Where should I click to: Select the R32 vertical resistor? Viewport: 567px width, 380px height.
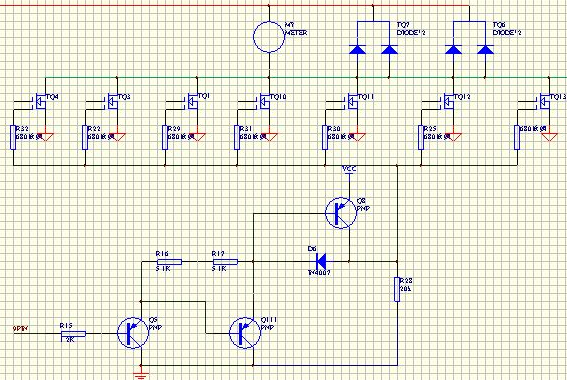[x=13, y=137]
